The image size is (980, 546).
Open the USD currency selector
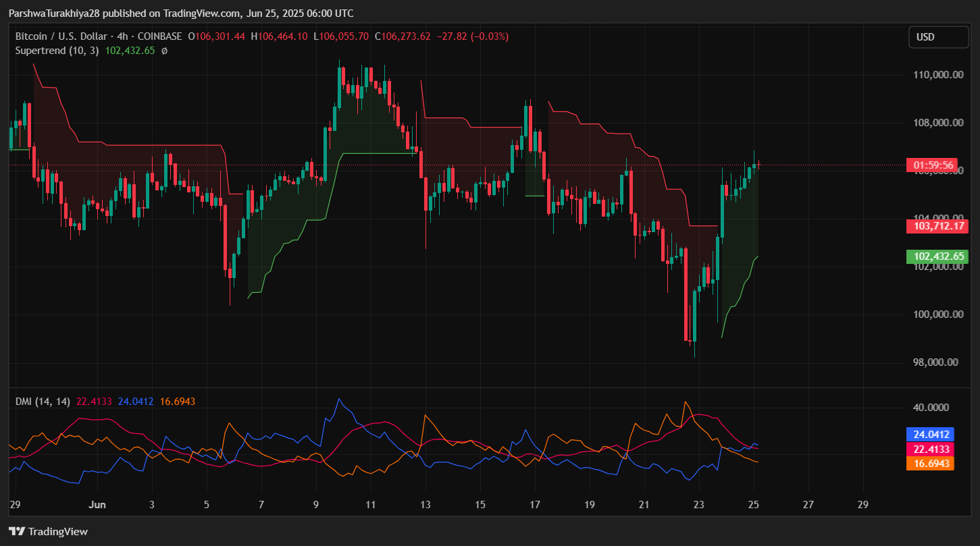939,37
